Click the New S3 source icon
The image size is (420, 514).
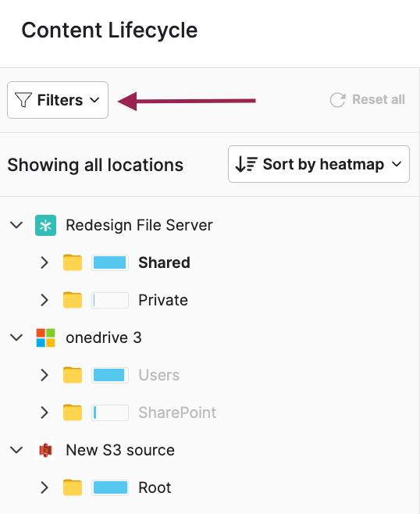point(45,450)
